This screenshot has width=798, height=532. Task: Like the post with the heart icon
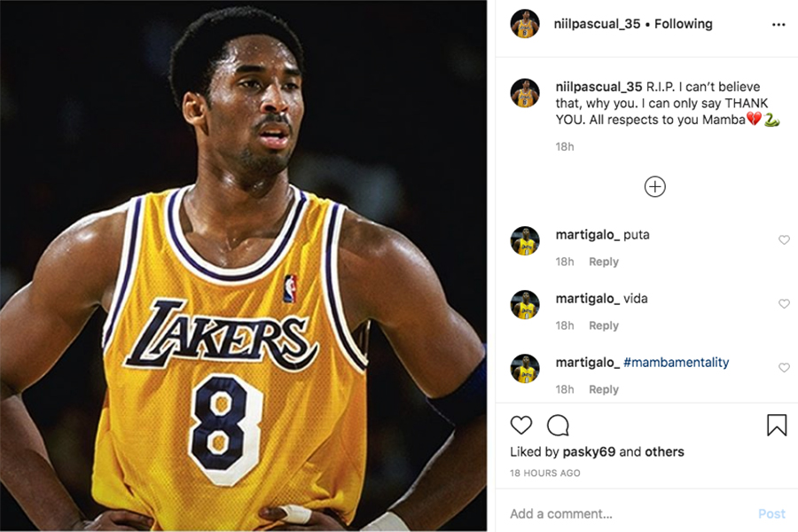point(521,426)
